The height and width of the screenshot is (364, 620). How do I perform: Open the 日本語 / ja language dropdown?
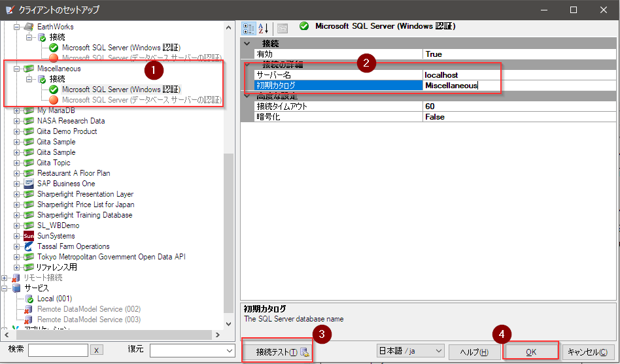tap(438, 350)
